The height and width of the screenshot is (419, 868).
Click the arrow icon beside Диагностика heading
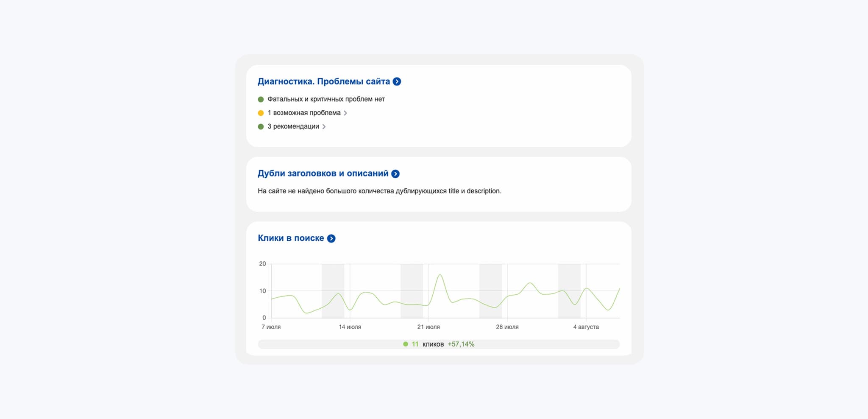[397, 81]
